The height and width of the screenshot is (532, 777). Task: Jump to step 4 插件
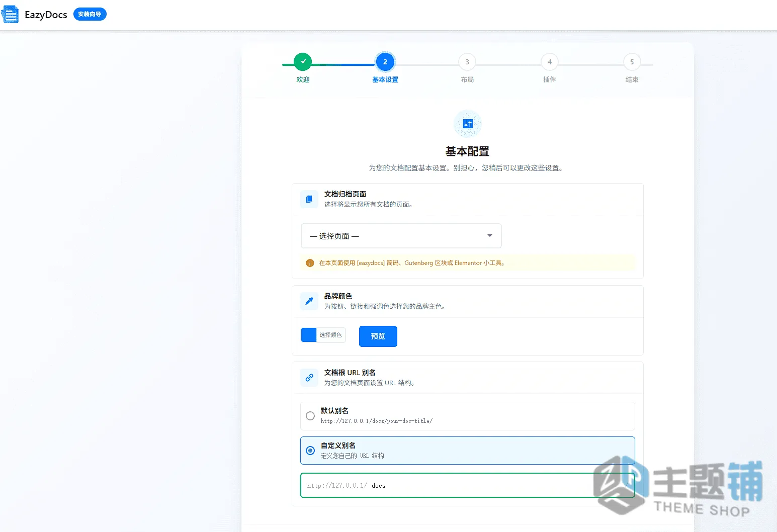[550, 62]
